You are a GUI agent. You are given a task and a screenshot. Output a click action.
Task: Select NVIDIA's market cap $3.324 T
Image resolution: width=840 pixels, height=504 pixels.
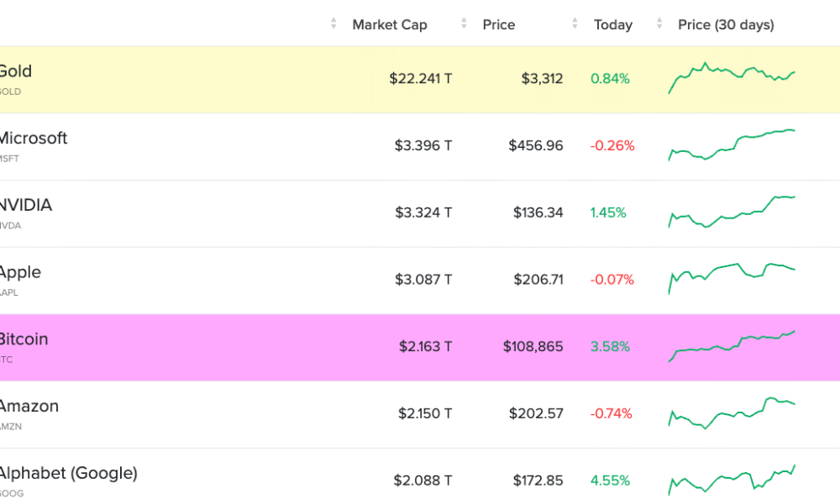tap(423, 213)
